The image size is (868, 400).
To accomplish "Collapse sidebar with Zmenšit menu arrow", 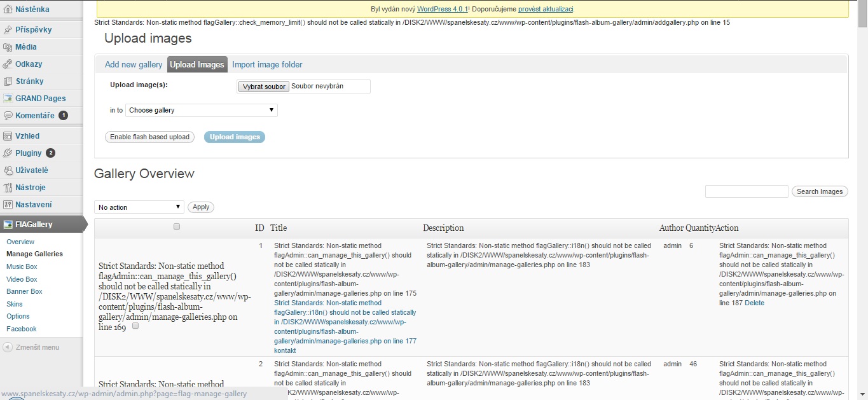I will tap(8, 347).
